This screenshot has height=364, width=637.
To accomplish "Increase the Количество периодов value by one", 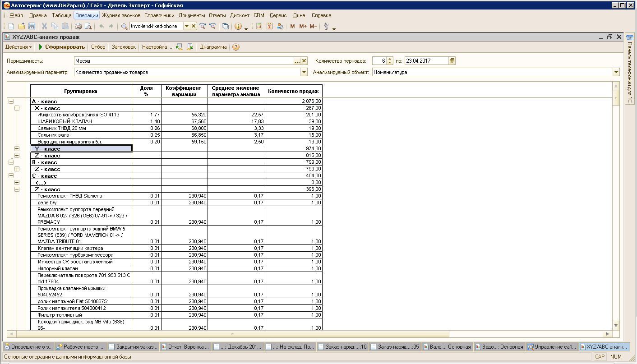I will coord(390,59).
